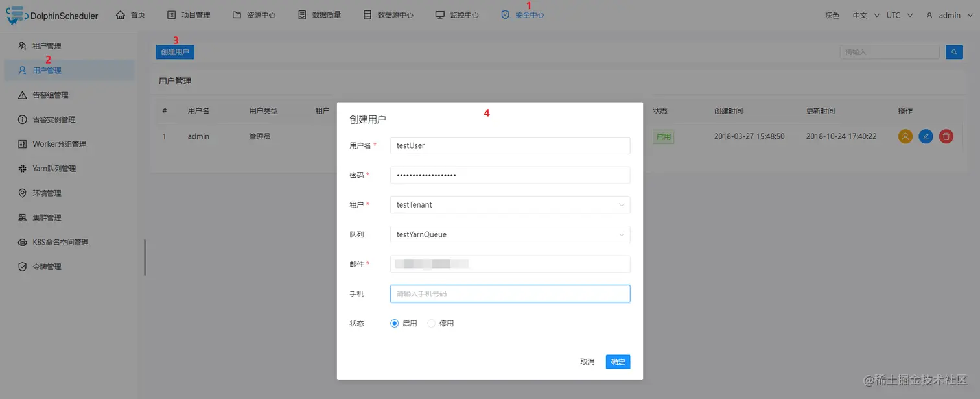Select the 启用 status radio button
The height and width of the screenshot is (399, 980).
click(x=394, y=323)
